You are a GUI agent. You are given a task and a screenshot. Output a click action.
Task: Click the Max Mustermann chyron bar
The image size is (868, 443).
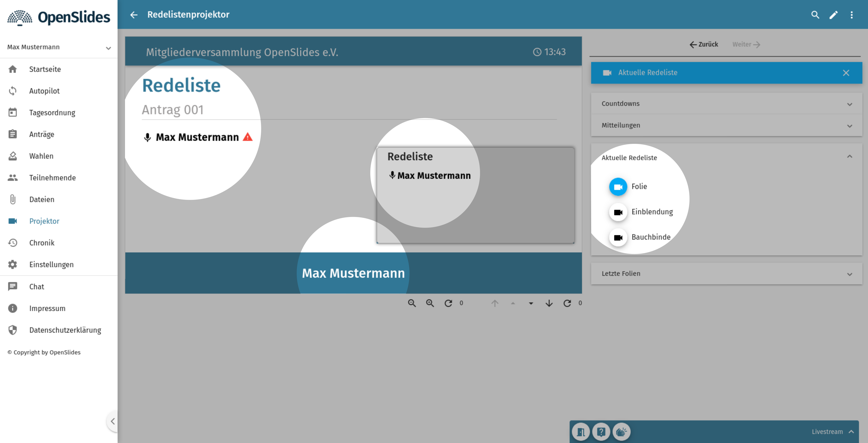click(353, 273)
